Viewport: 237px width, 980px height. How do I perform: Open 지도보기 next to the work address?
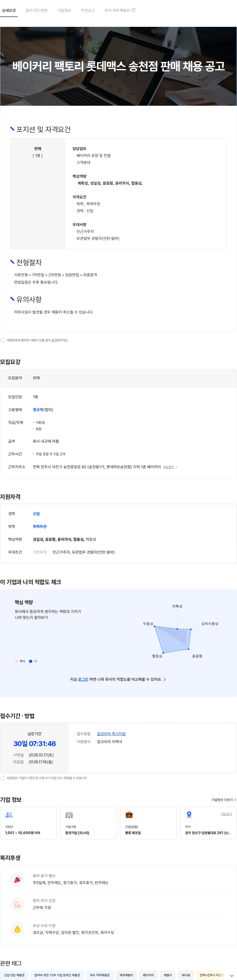pos(168,467)
